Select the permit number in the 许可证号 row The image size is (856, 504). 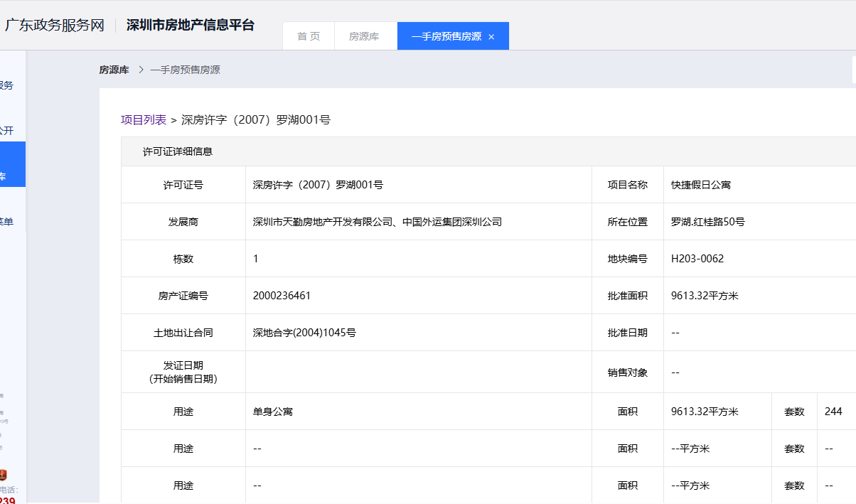[x=318, y=185]
